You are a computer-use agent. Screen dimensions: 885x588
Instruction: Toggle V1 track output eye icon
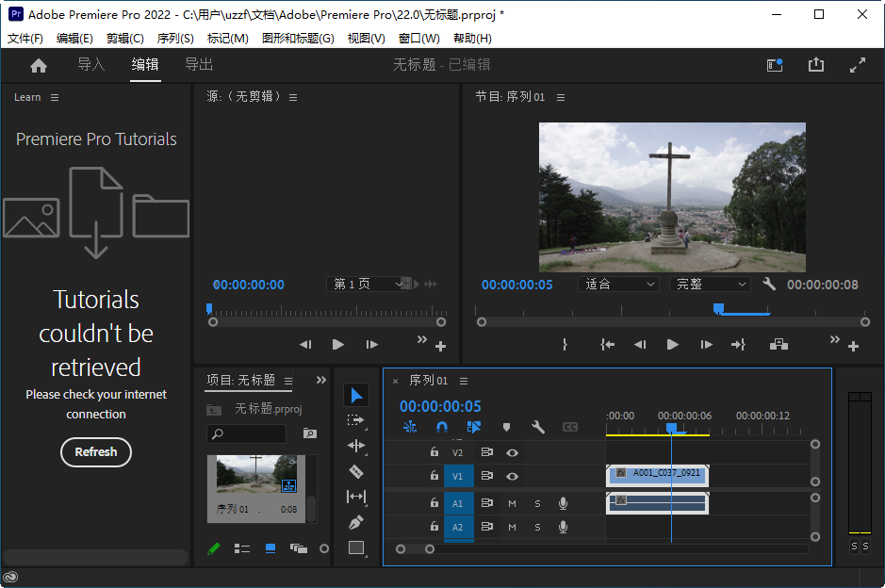[x=513, y=476]
